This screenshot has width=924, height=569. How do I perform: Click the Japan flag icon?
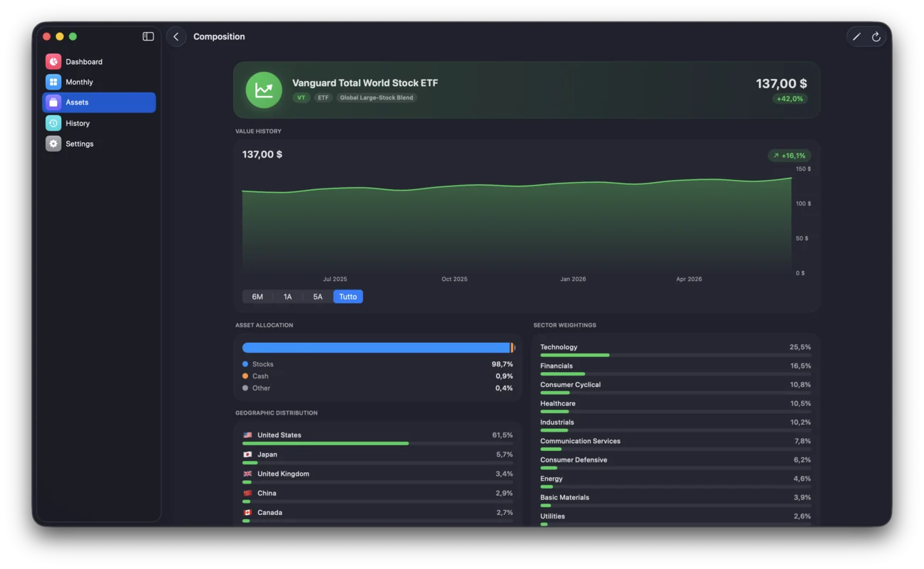tap(247, 454)
